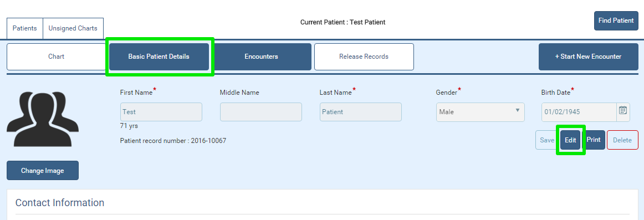The height and width of the screenshot is (220, 644).
Task: Click the Birth Date text field
Action: click(x=579, y=112)
